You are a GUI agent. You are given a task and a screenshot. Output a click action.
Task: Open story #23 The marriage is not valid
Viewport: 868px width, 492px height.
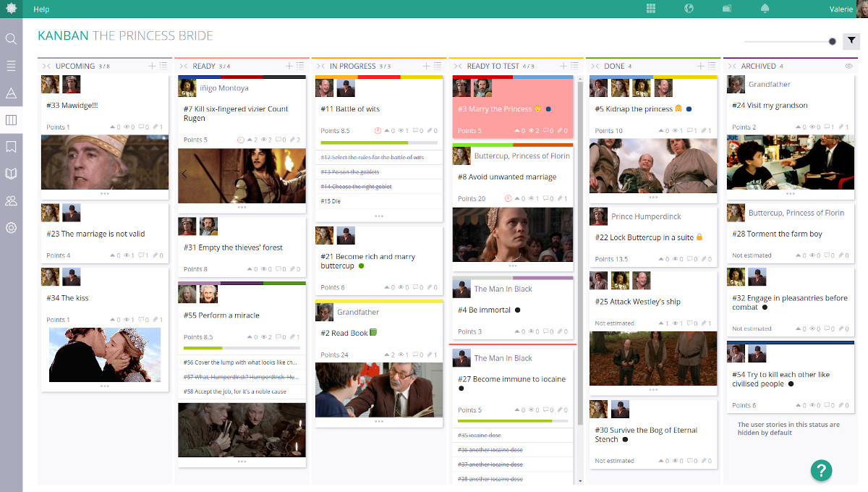click(x=95, y=234)
